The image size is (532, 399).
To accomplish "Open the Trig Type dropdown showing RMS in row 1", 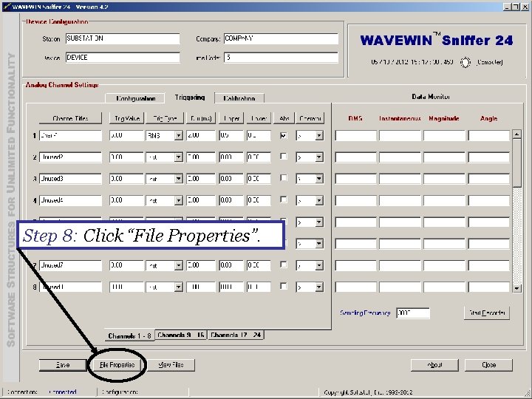I will point(179,136).
